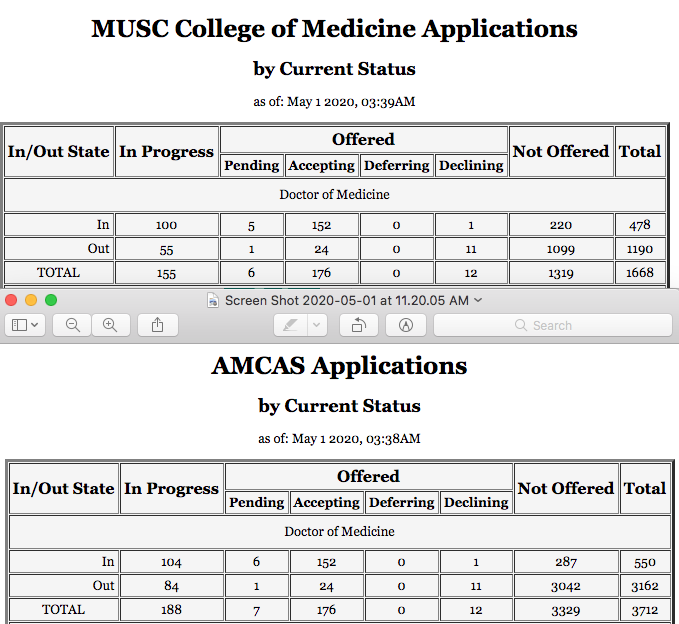
Task: Click AMCAS In row total 550
Action: coord(645,562)
